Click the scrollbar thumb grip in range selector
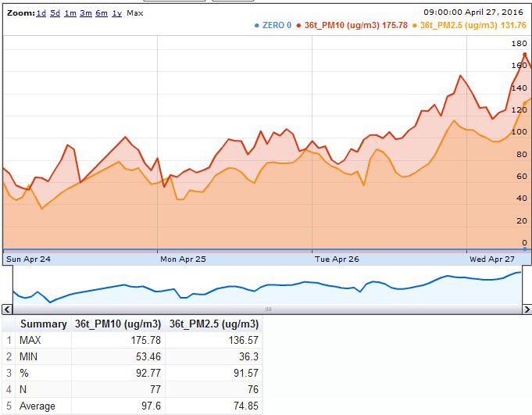Screen dimensions: 532x415 coord(266,309)
